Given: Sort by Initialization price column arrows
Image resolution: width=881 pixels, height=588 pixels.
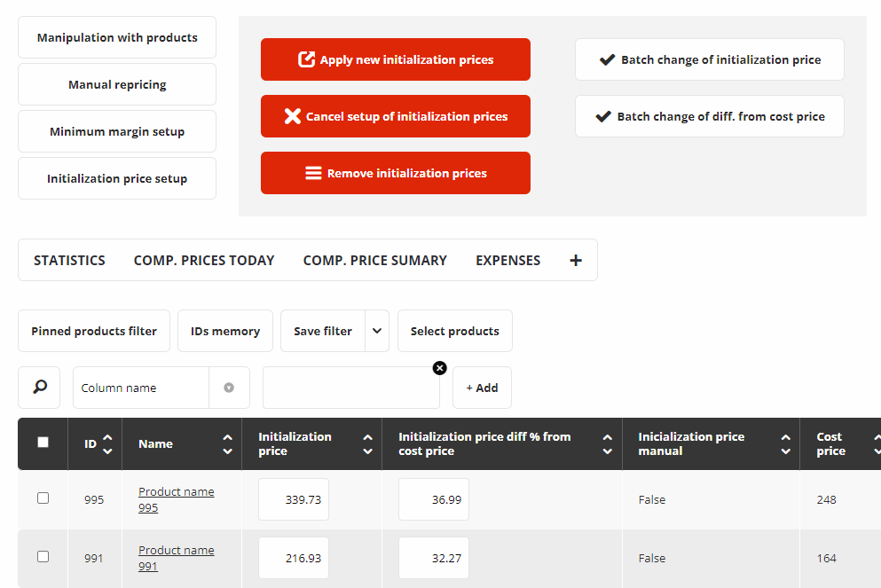Looking at the screenshot, I should point(367,444).
